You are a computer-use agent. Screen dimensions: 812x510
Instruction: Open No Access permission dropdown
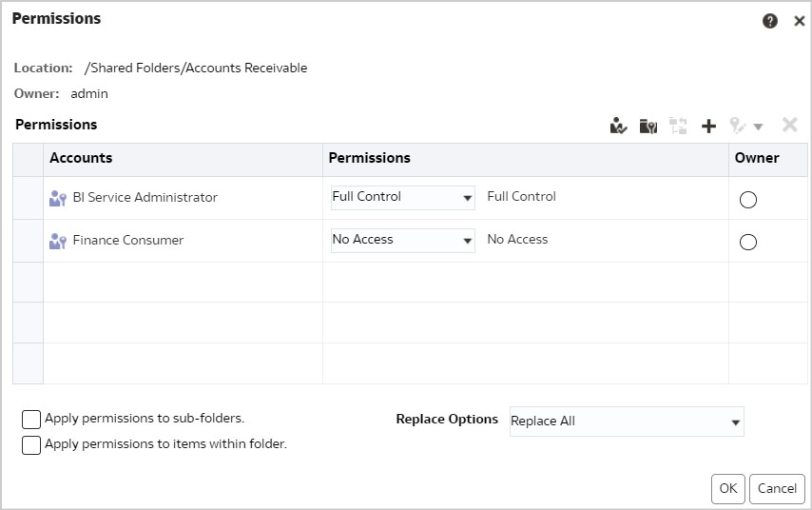click(403, 241)
